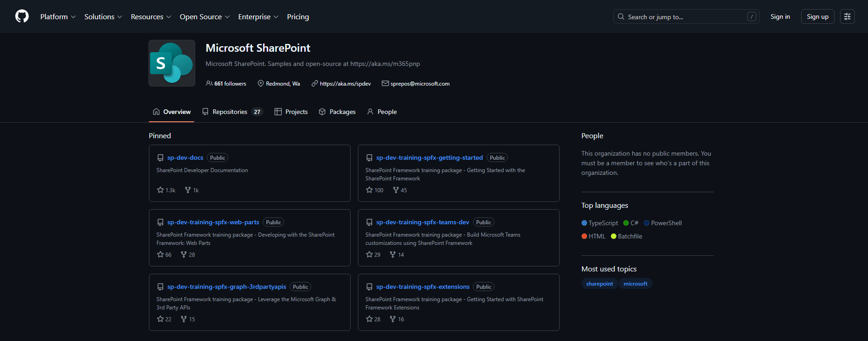Switch to the Projects tab
Viewport: 868px width, 341px height.
click(291, 112)
